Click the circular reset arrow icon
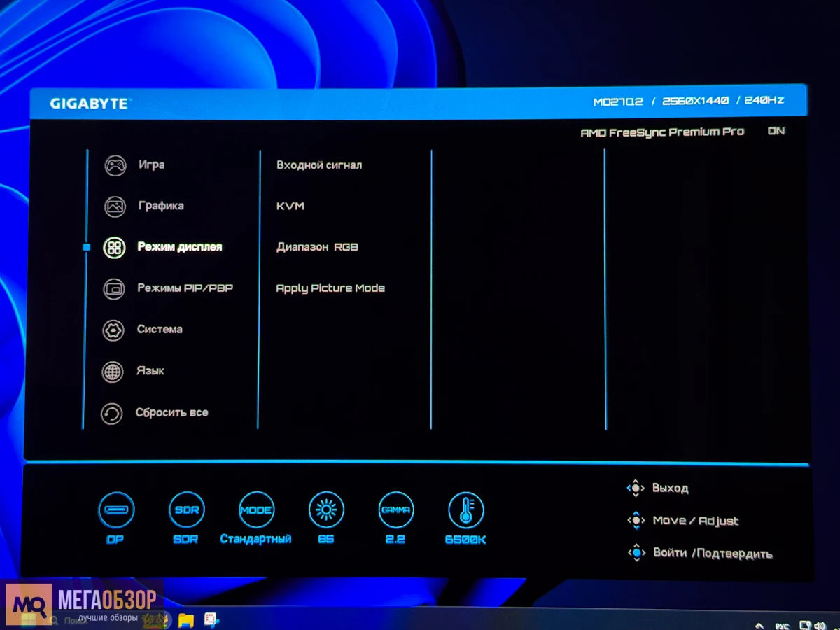The width and height of the screenshot is (840, 630). [112, 414]
